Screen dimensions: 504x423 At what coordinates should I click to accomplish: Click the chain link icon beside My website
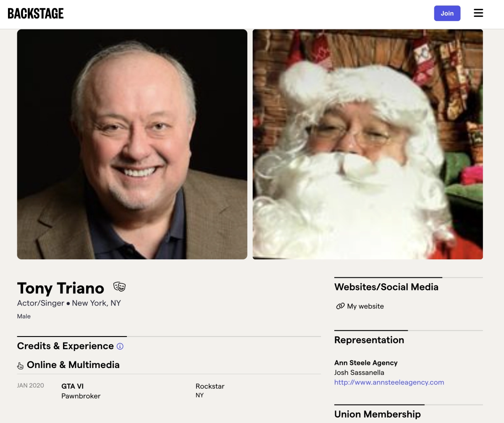[340, 306]
